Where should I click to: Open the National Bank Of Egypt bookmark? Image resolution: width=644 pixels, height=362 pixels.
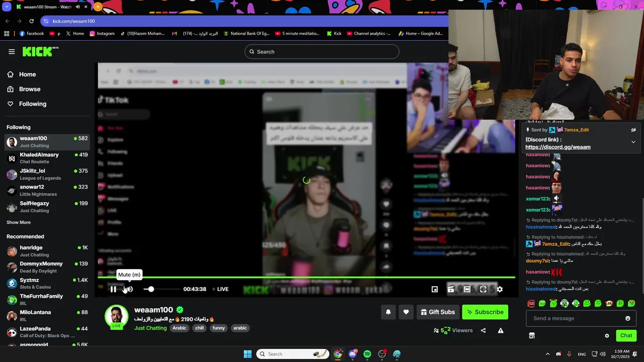coord(247,34)
